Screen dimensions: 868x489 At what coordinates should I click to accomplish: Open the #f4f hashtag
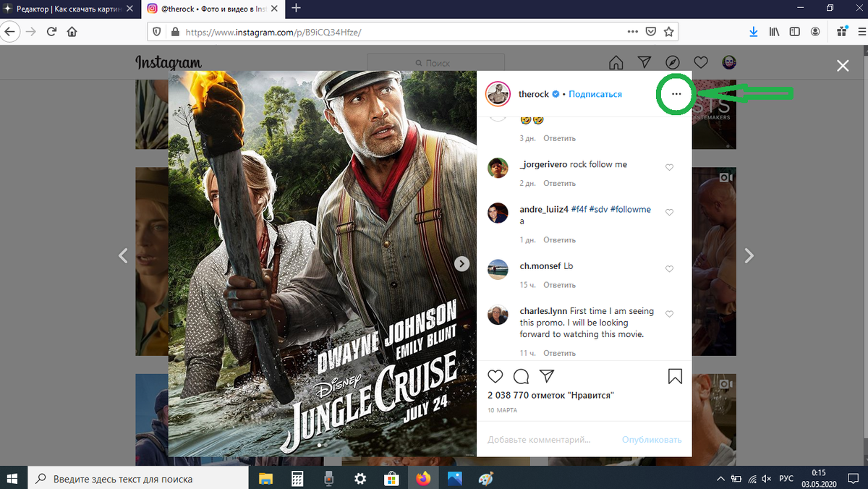pyautogui.click(x=579, y=210)
